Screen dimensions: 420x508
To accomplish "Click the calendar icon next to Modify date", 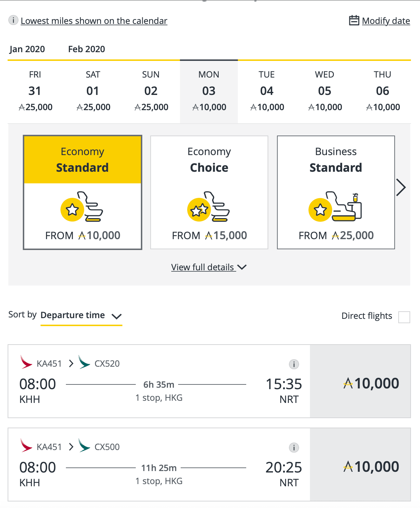I will click(x=354, y=20).
